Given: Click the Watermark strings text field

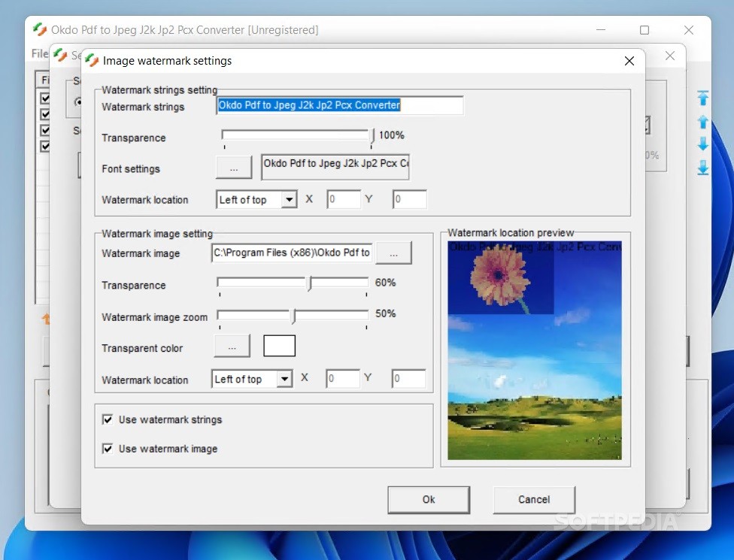Looking at the screenshot, I should [340, 105].
